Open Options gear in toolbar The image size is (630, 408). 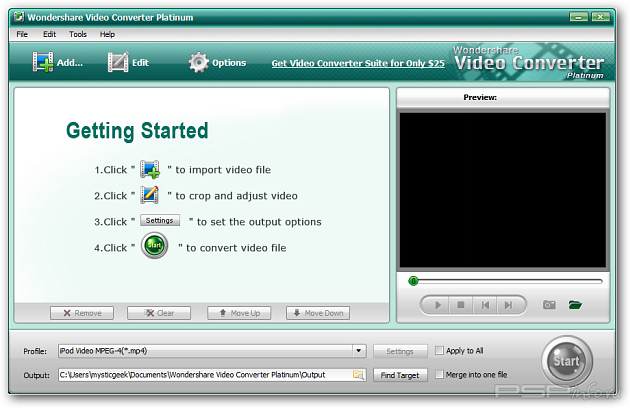tap(216, 63)
